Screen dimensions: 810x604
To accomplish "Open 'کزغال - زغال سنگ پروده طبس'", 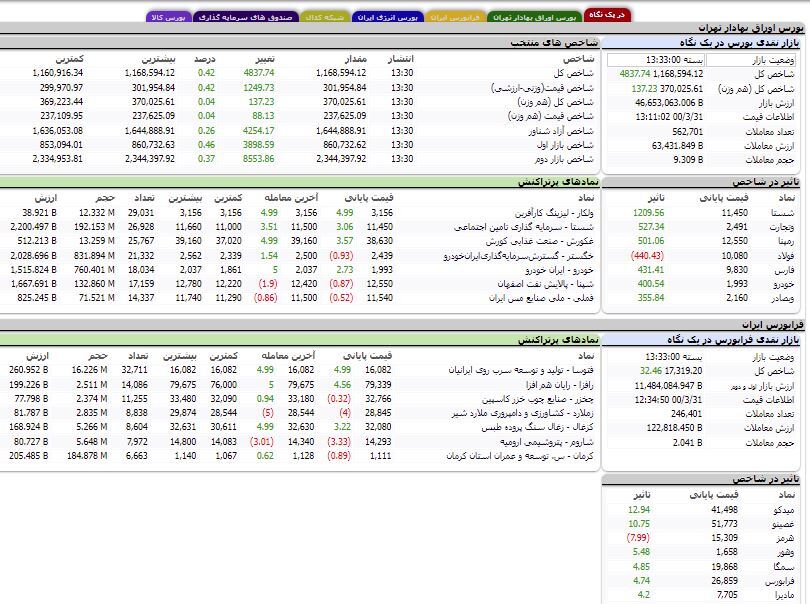I will (x=537, y=427).
